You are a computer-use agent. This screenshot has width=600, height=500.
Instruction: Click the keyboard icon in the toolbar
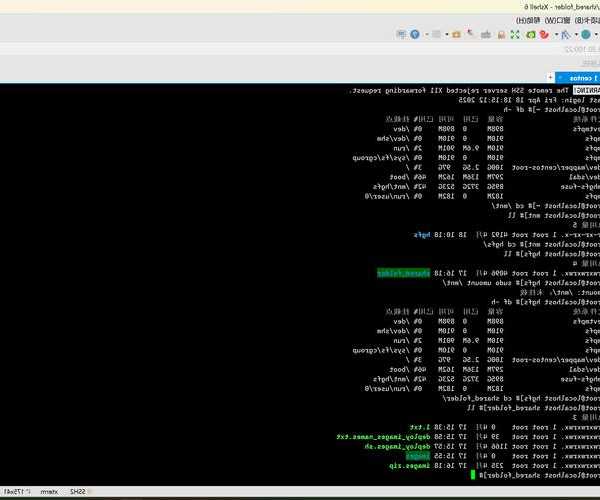[486, 34]
